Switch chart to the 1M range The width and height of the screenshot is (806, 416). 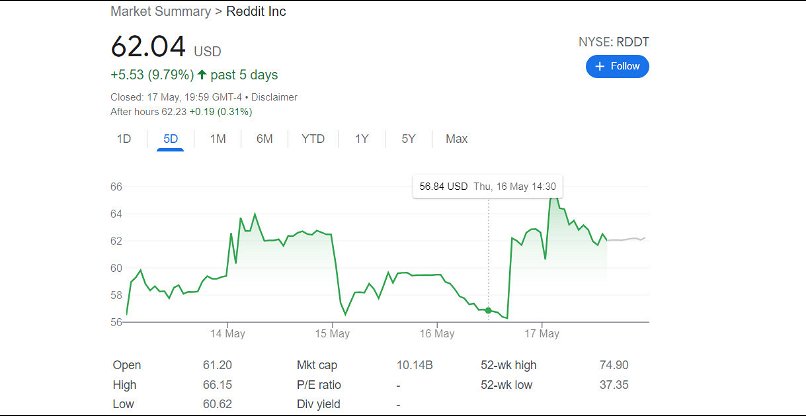(217, 139)
